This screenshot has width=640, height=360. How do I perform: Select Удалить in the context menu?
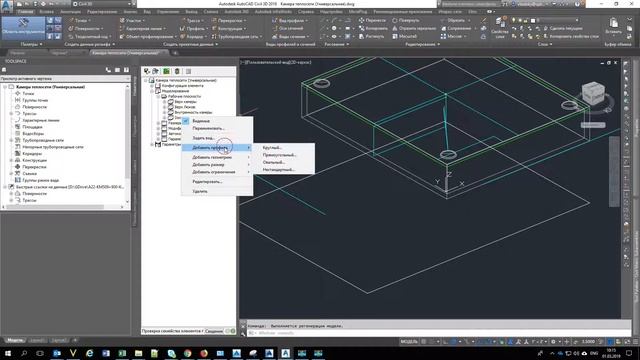pos(200,191)
